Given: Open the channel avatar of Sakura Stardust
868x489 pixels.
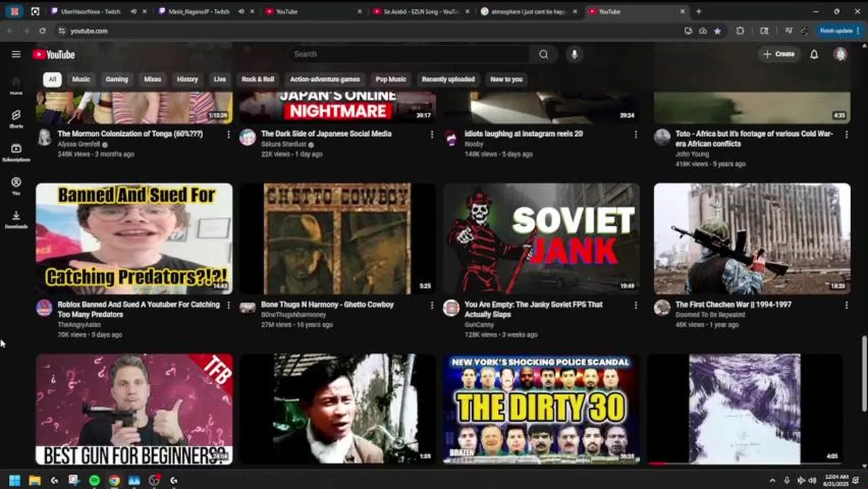Looking at the screenshot, I should [x=248, y=137].
